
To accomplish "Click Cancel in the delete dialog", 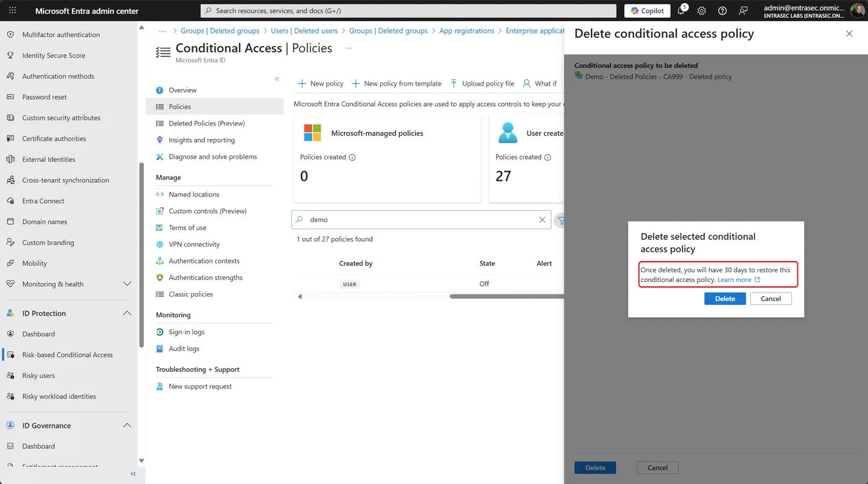I will [771, 299].
